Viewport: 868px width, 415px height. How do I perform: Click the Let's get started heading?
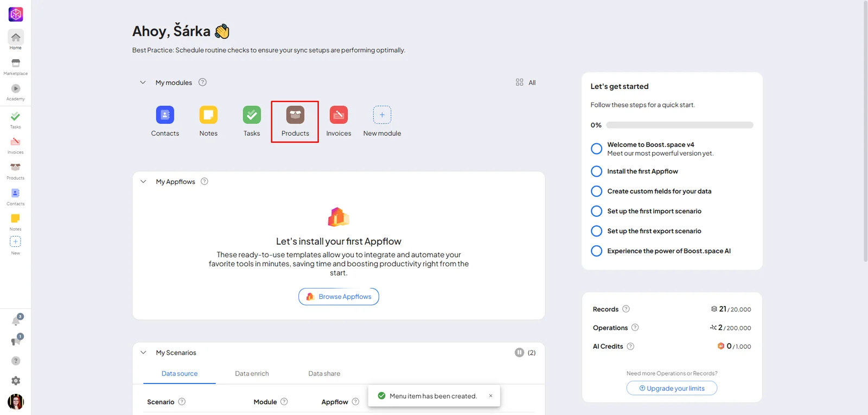(x=620, y=86)
